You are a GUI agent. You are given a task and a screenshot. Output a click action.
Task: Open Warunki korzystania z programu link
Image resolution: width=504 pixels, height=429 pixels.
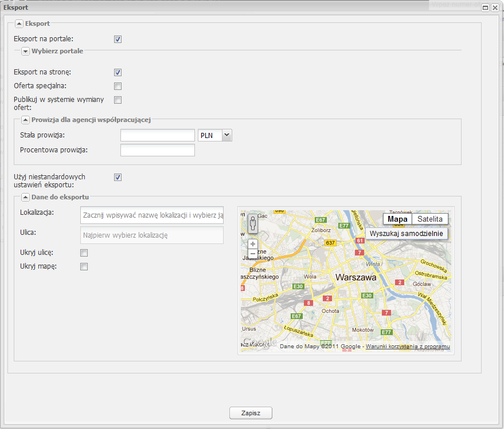point(408,346)
